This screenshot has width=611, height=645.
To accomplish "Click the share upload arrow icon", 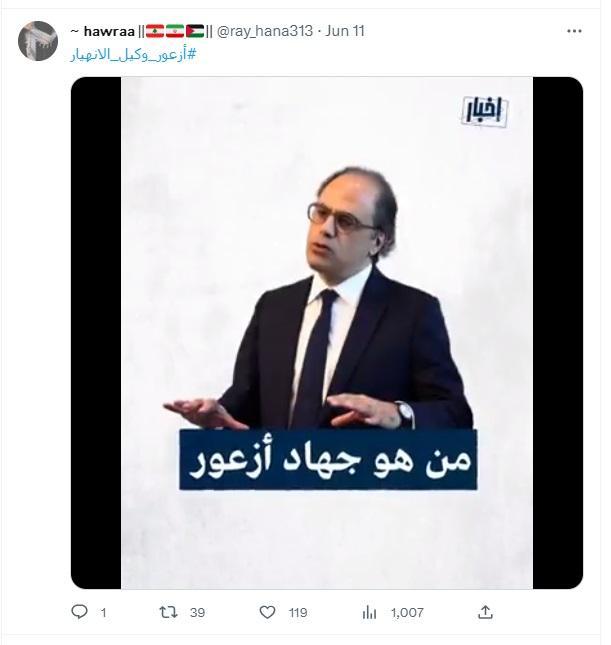I will (486, 612).
